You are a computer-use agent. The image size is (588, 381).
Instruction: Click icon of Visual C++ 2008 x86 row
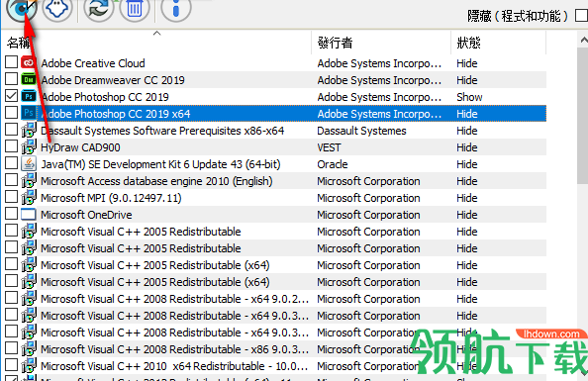tap(29, 348)
